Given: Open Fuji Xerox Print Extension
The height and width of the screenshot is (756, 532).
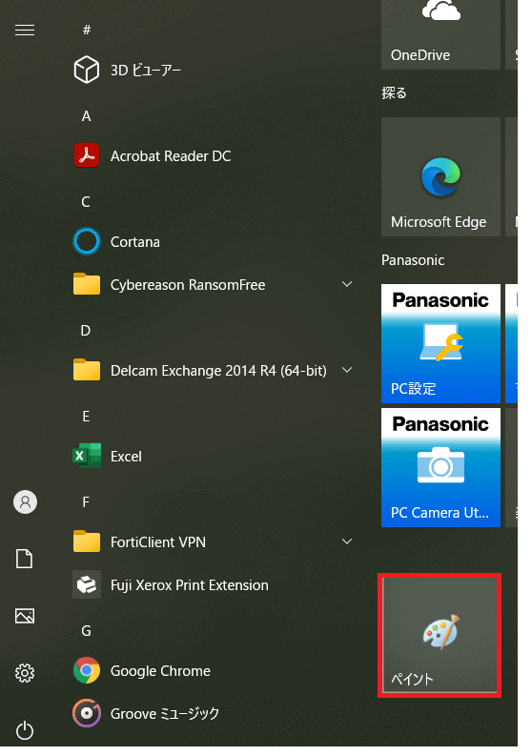Looking at the screenshot, I should [x=213, y=584].
